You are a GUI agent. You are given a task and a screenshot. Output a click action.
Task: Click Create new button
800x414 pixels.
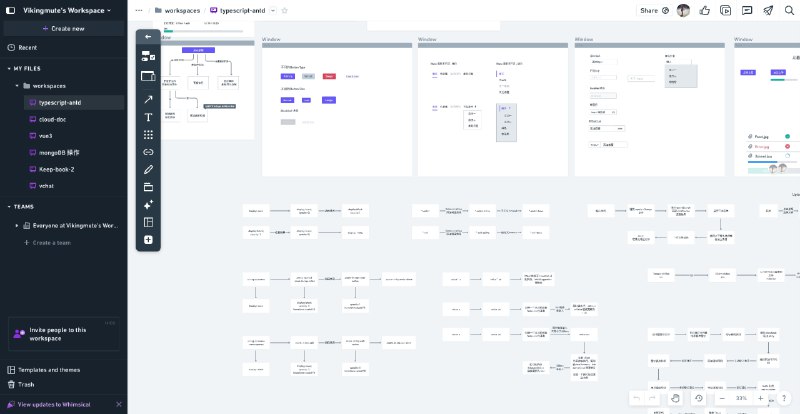pos(63,28)
